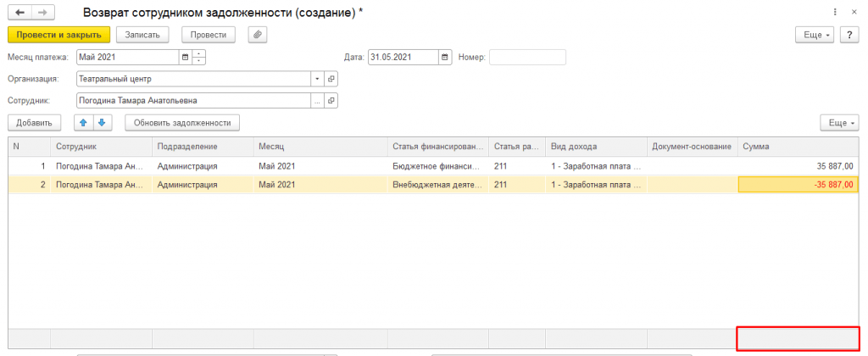868x356 pixels.
Task: Select the Бюджетное финансирование cell in row 1
Action: click(438, 165)
